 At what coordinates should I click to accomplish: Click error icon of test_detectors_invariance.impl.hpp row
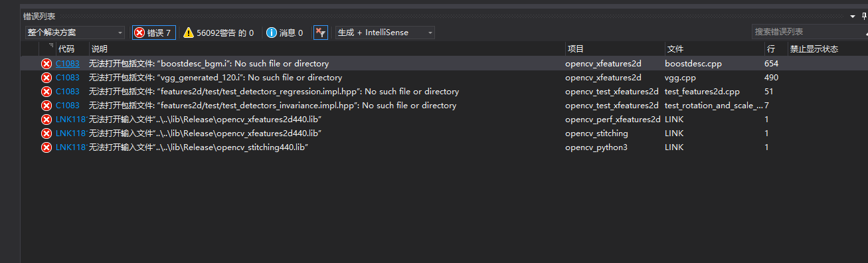click(x=46, y=106)
